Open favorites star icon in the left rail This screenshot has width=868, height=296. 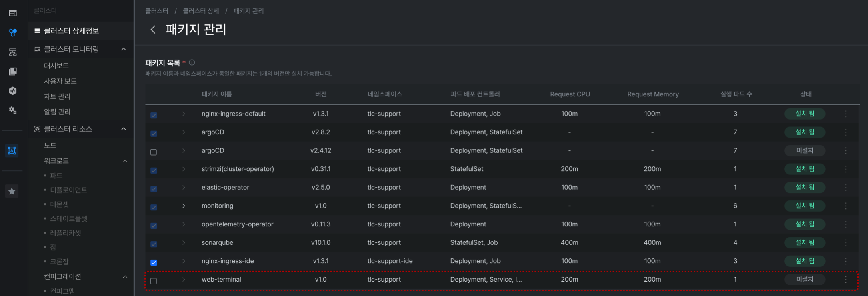(12, 191)
